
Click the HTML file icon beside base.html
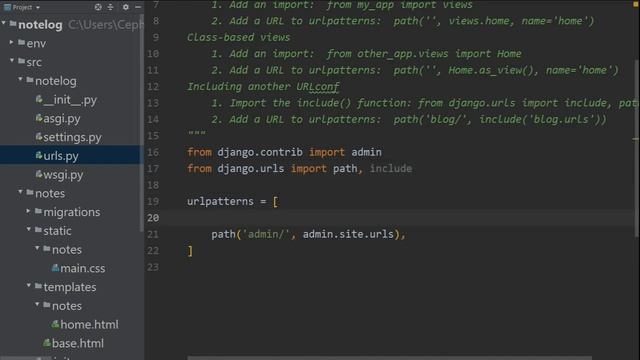pyautogui.click(x=47, y=343)
